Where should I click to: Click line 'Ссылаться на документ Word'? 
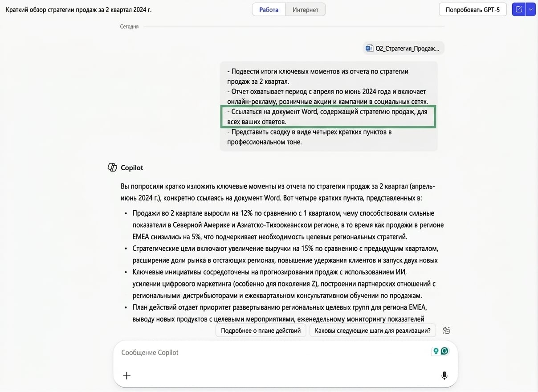(x=327, y=116)
